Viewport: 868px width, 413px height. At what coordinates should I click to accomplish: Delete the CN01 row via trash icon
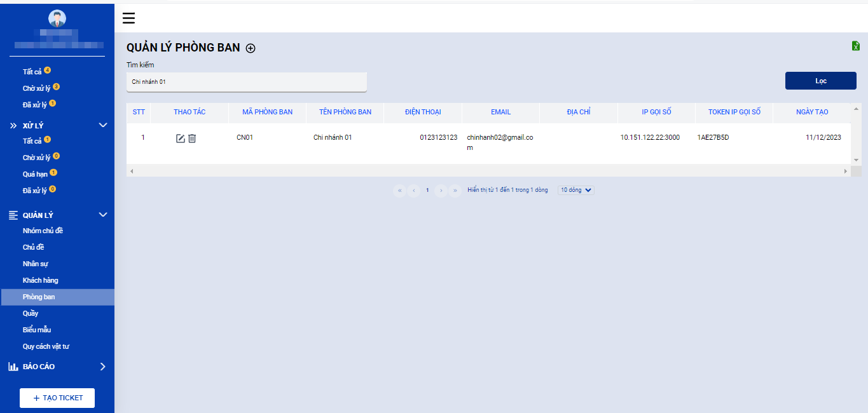[192, 138]
